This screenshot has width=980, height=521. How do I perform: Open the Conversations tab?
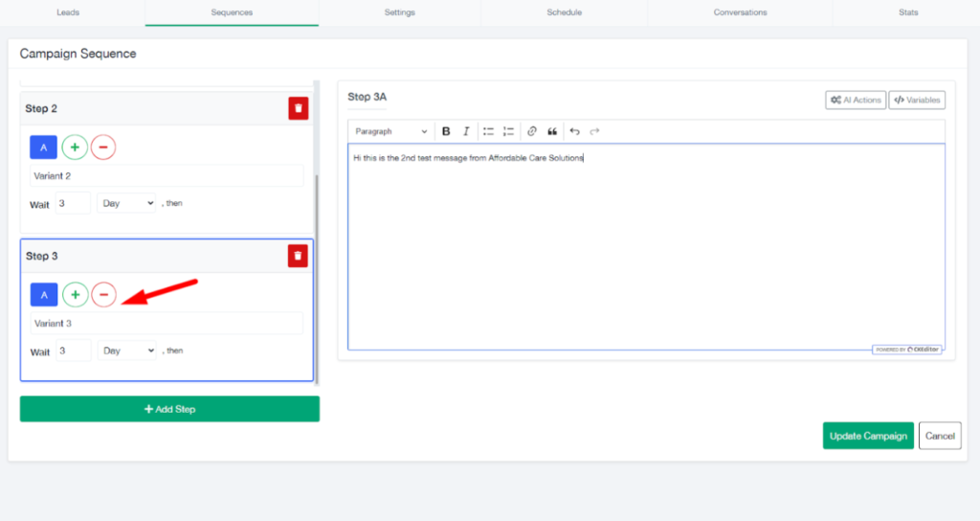[x=740, y=12]
